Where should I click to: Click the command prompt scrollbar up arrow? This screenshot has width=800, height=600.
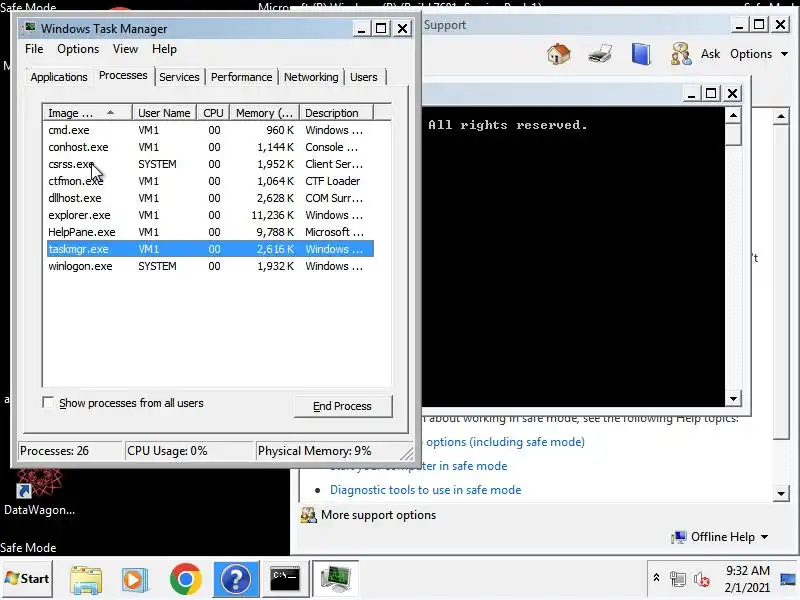tap(733, 115)
